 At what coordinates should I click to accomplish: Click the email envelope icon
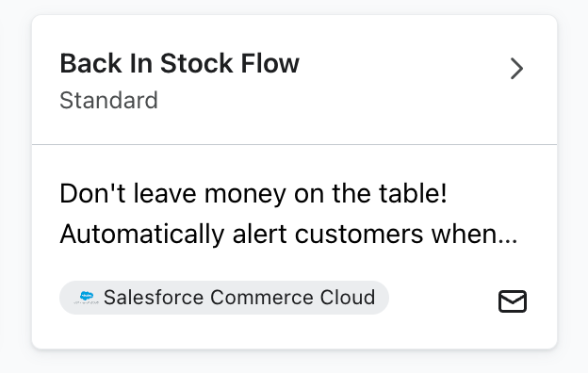513,301
